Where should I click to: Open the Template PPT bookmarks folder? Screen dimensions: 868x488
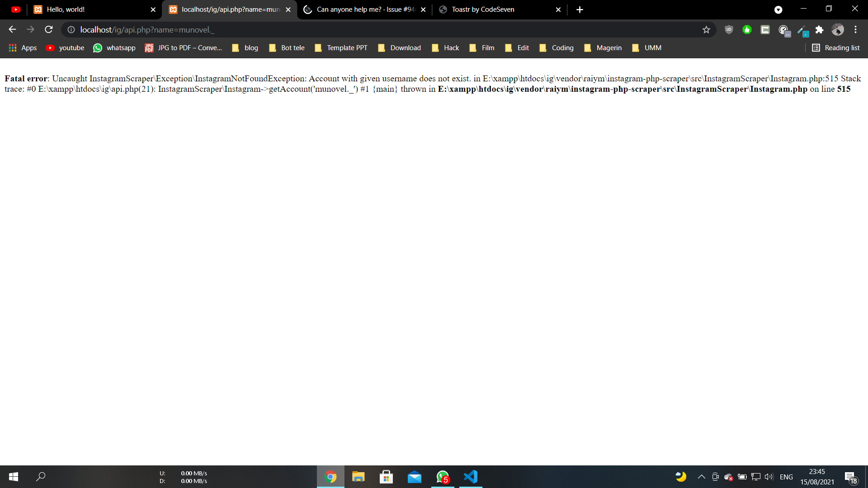[341, 48]
